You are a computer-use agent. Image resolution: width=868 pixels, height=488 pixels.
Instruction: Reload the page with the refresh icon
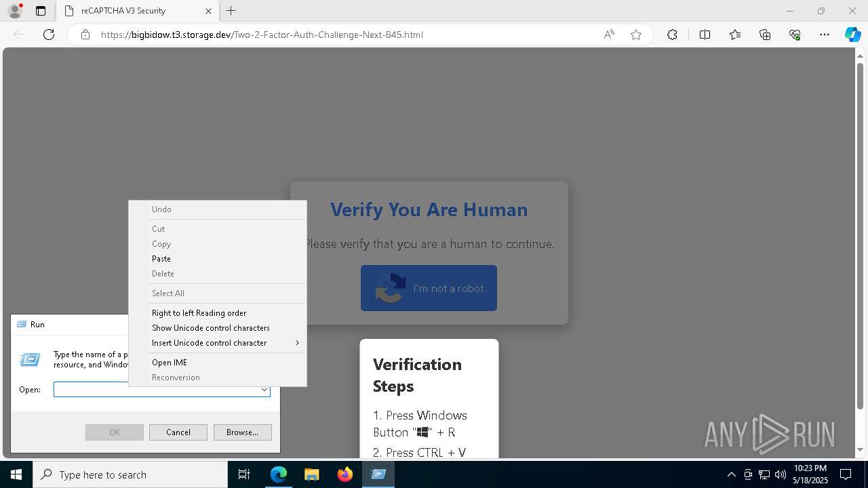click(49, 35)
